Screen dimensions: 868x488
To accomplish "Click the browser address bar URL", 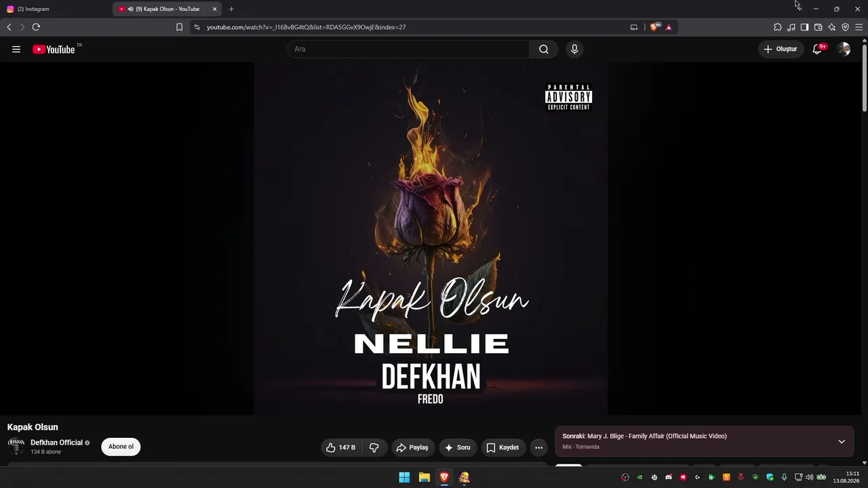I will tap(306, 27).
